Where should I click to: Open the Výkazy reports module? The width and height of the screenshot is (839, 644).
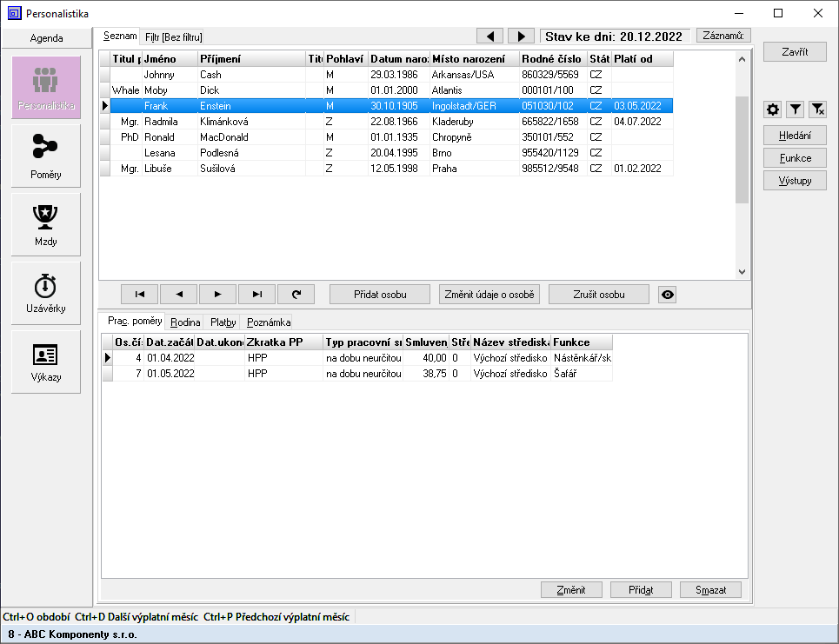(46, 362)
